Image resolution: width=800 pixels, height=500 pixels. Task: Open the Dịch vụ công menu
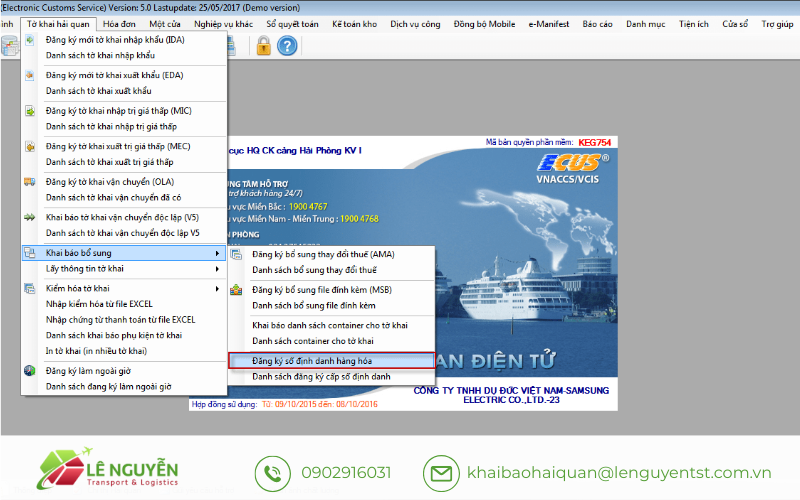[415, 24]
